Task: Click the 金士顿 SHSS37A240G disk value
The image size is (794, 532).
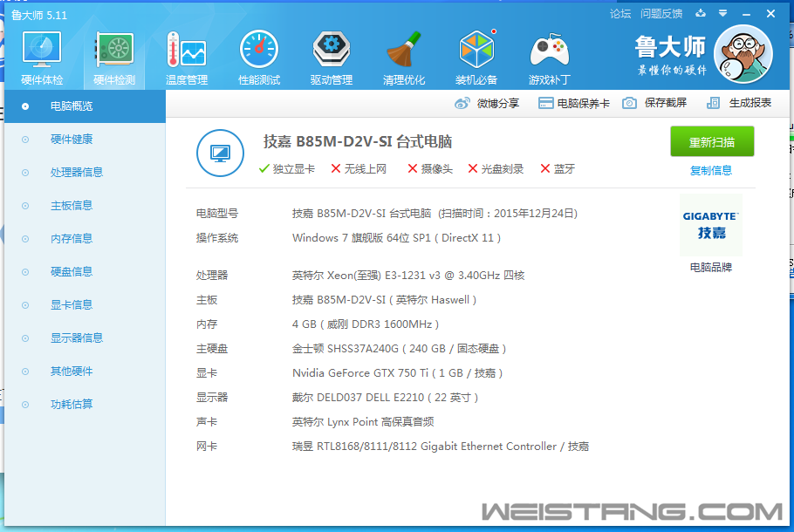Action: click(x=399, y=349)
